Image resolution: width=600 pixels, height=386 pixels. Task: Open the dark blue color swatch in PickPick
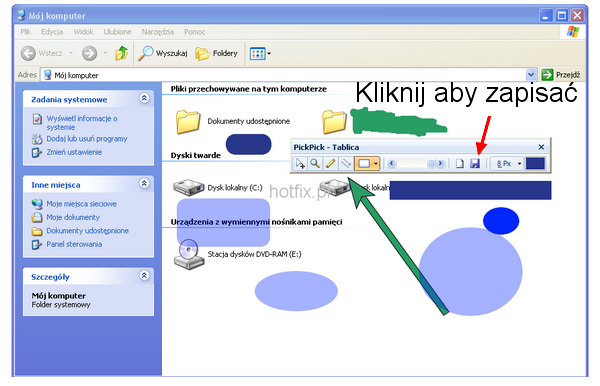pyautogui.click(x=535, y=164)
